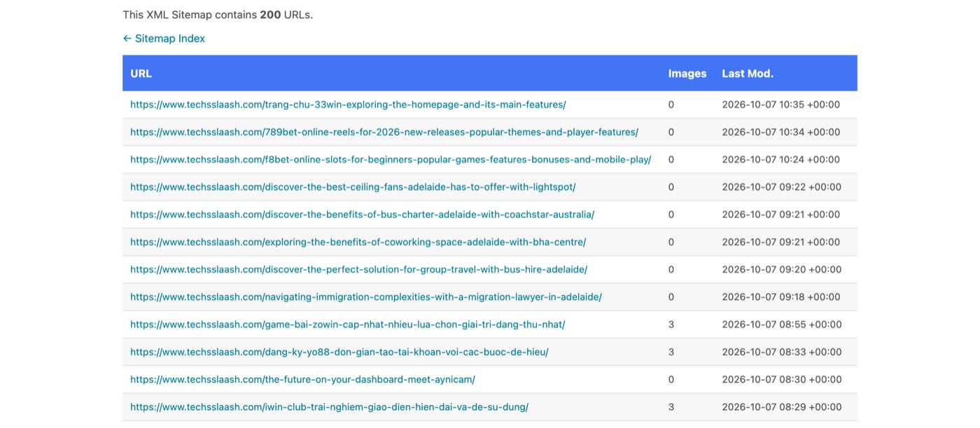Select the date 2026-10-07 08:33 +00:00

click(x=782, y=352)
